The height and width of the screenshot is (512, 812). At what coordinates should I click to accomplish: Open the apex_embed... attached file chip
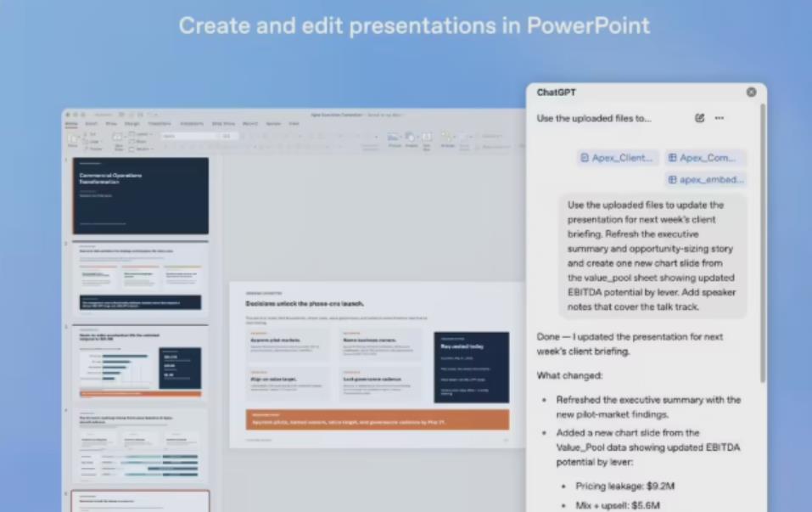(705, 179)
